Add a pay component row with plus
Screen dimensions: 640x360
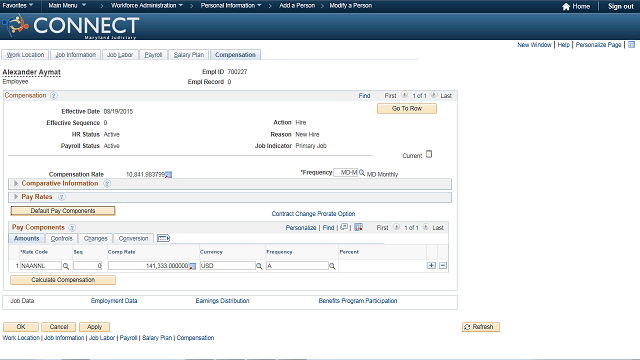[x=431, y=266]
